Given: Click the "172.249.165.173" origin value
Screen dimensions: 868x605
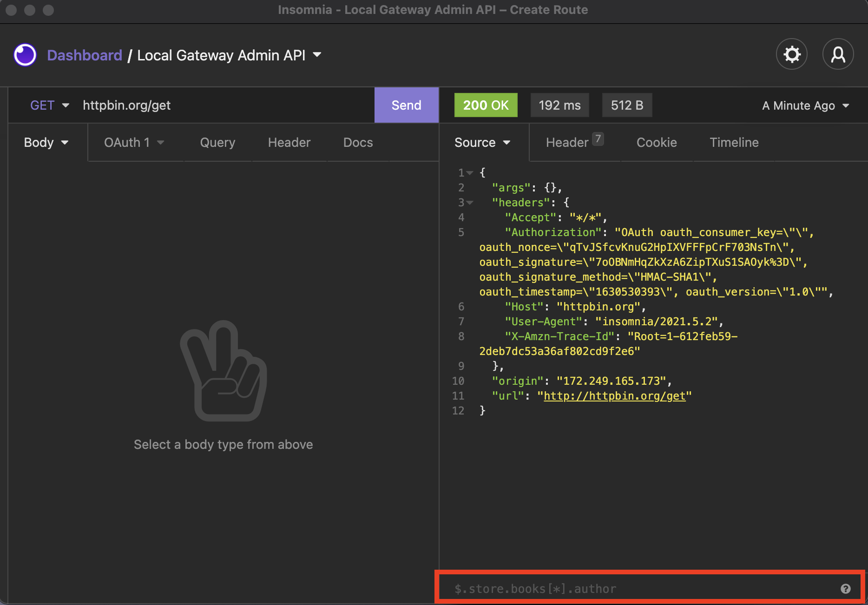Looking at the screenshot, I should [611, 381].
